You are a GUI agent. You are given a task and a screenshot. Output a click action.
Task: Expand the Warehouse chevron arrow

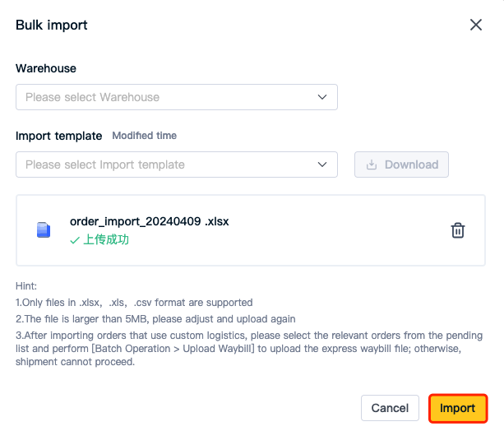(x=322, y=97)
